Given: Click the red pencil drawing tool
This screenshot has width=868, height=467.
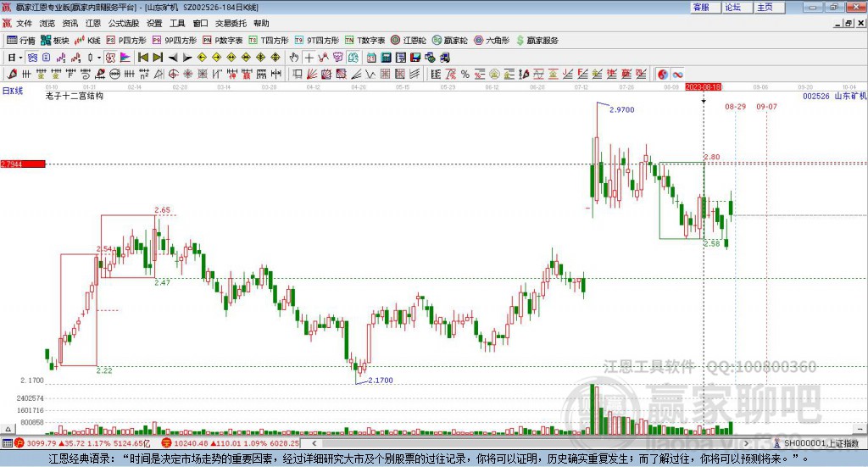Looking at the screenshot, I should (x=12, y=74).
